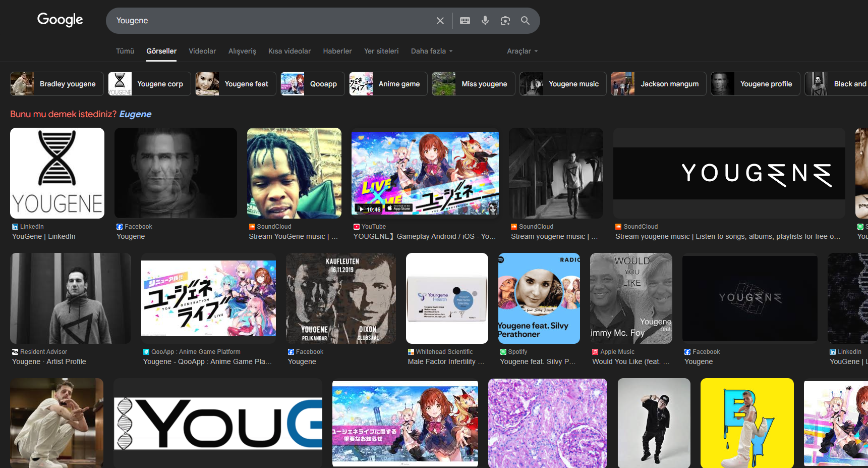Open Google Lens image search

coord(505,21)
